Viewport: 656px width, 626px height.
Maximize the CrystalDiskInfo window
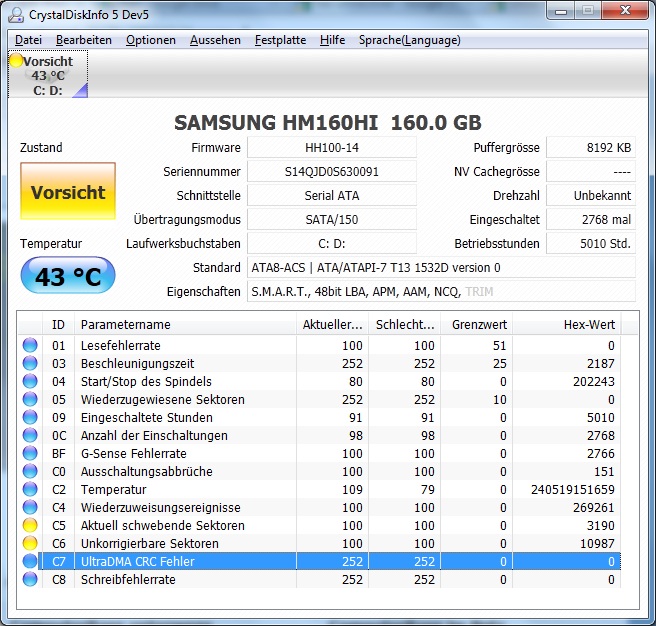[x=588, y=11]
